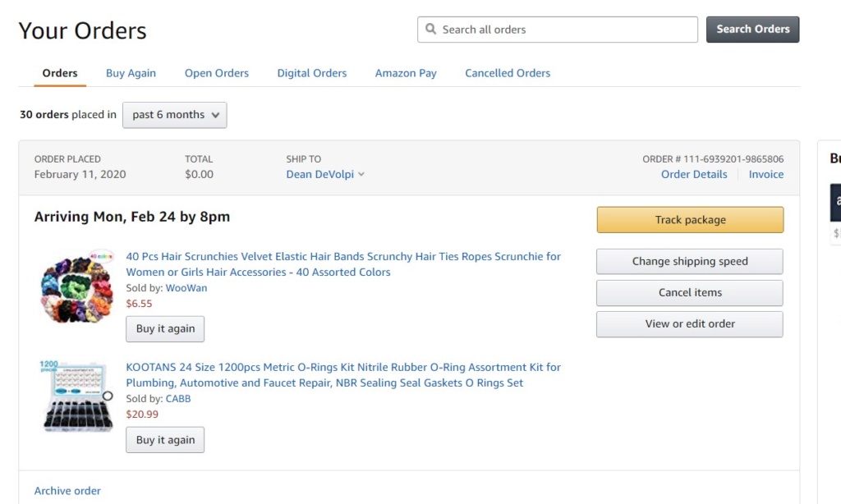Viewport: 841px width, 504px height.
Task: Click the $0.00 order total text
Action: coord(199,174)
